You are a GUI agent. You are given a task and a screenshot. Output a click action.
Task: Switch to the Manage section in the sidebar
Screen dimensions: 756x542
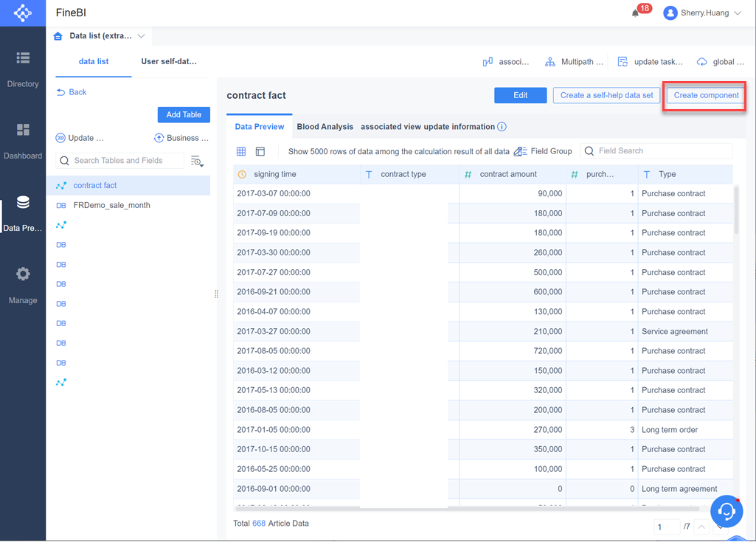coord(23,285)
